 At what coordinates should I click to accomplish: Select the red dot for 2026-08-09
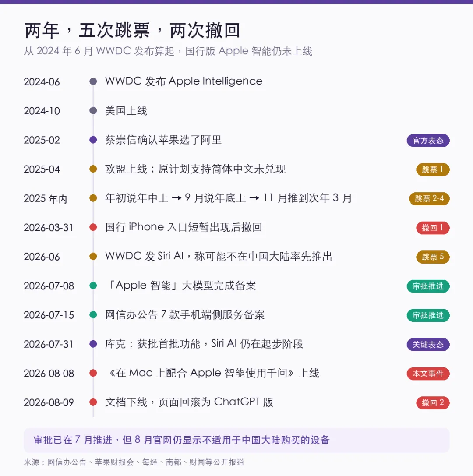click(93, 402)
